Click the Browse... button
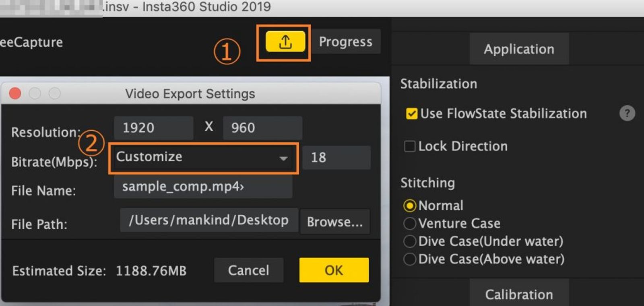Viewport: 644px width, 306px height. [335, 222]
